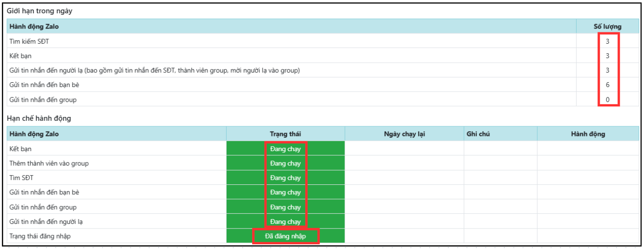Click the 'Hạn chế hành động' section title

38,118
